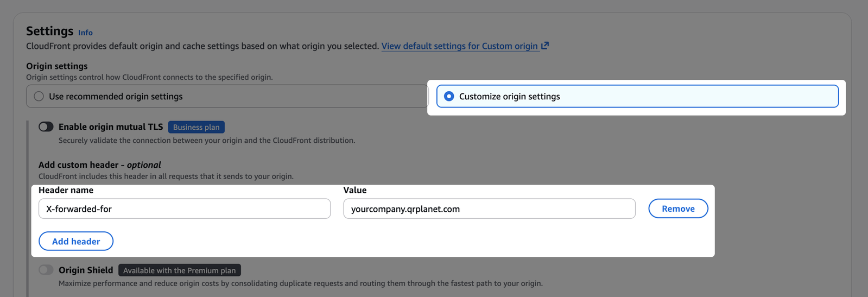Select Customize origin settings radio
The height and width of the screenshot is (297, 868).
449,96
